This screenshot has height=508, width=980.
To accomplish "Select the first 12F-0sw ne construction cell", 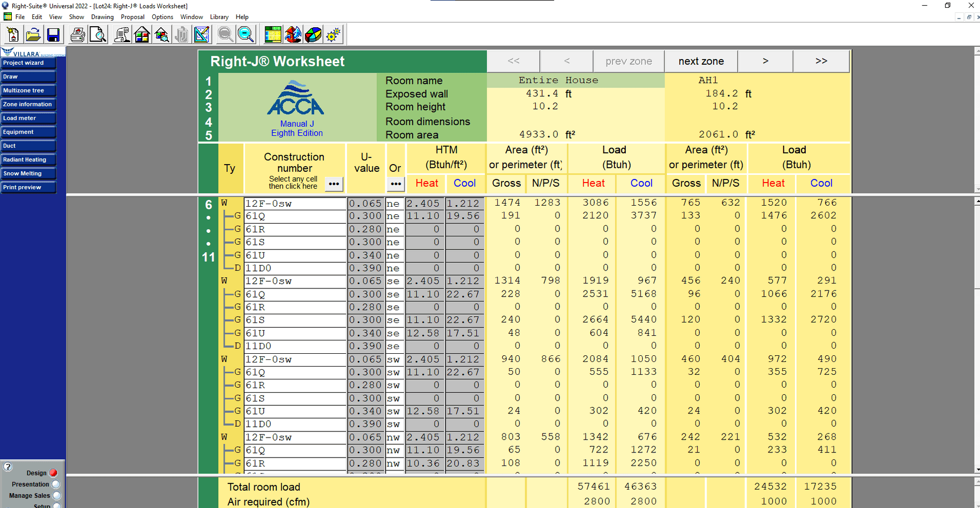I will [x=295, y=204].
